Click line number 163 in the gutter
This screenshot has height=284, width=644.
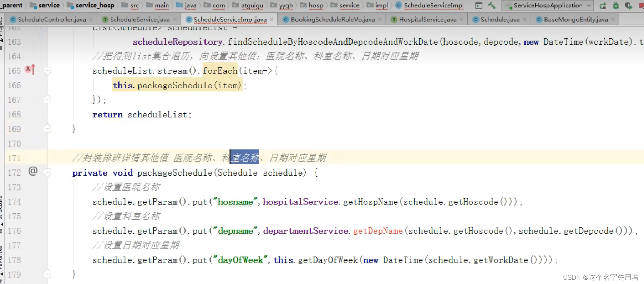pyautogui.click(x=14, y=42)
